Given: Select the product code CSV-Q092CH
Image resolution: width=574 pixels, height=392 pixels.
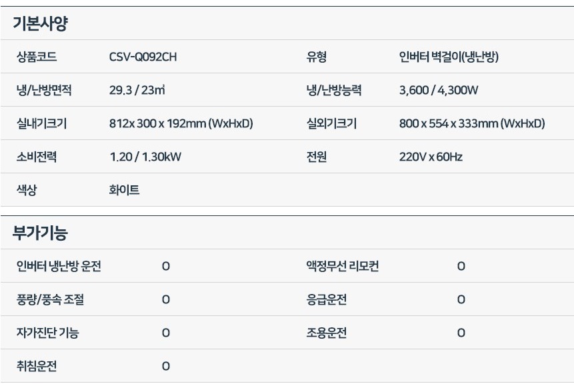Looking at the screenshot, I should coord(143,57).
